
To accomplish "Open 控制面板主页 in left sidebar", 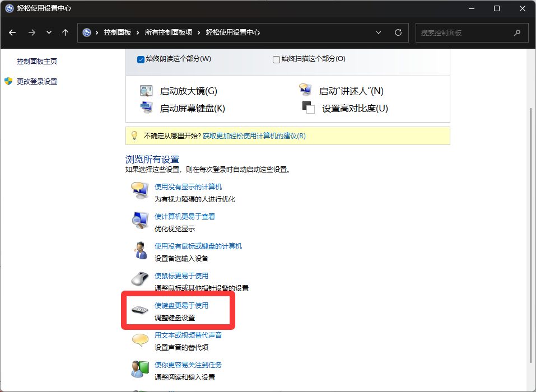I will click(x=37, y=62).
